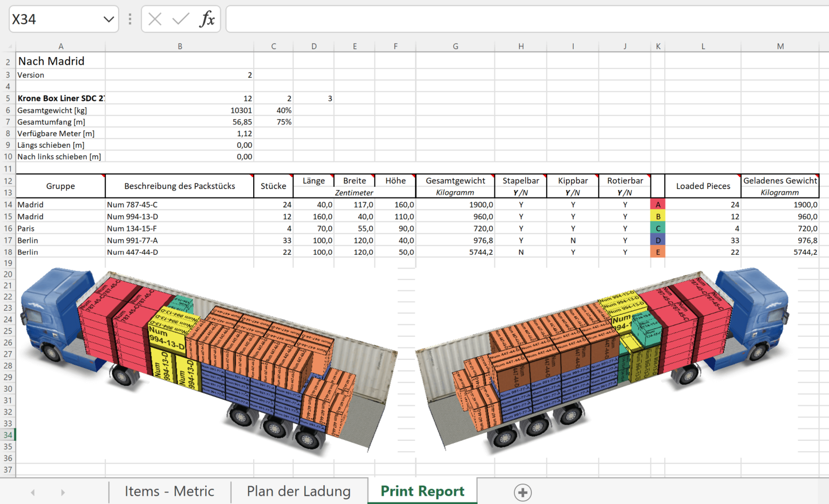The image size is (829, 504).
Task: Open the Plan der Ladung sheet tab
Action: 298,492
